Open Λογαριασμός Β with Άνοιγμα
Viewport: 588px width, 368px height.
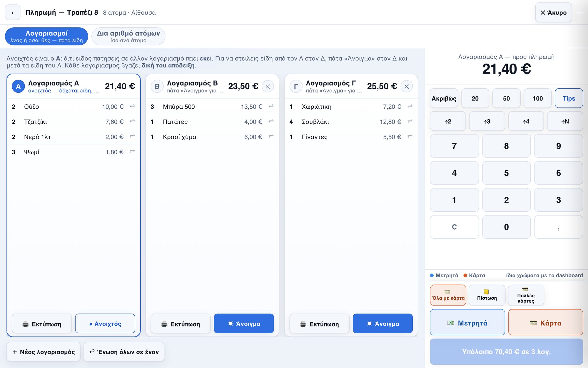(x=244, y=324)
